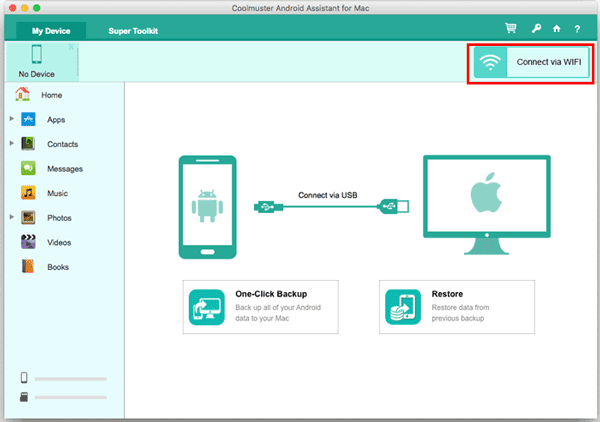Open the shopping cart purchase icon

[x=510, y=28]
